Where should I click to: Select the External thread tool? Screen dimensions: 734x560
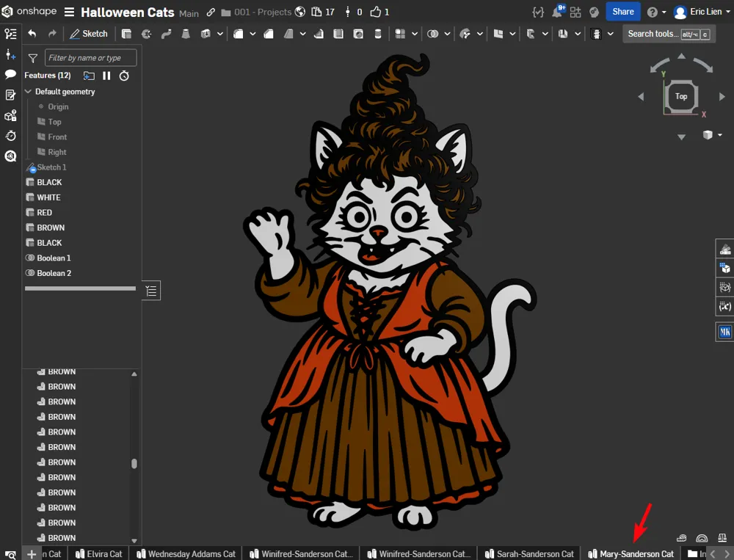pyautogui.click(x=378, y=34)
